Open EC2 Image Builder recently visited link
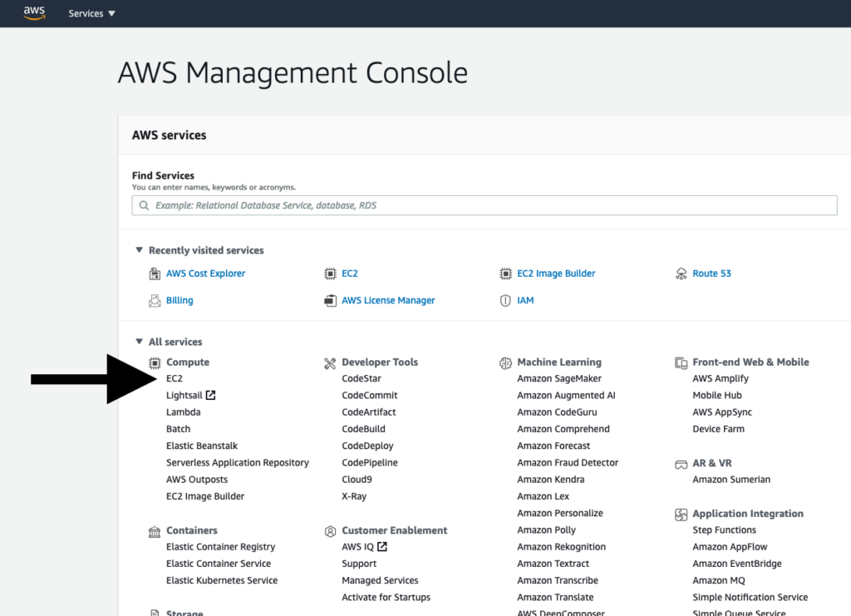 click(x=556, y=274)
